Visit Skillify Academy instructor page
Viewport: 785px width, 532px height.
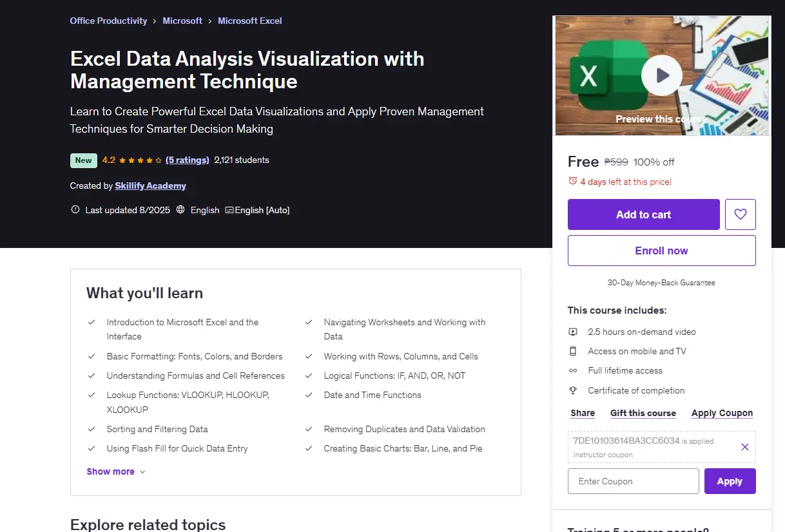150,185
